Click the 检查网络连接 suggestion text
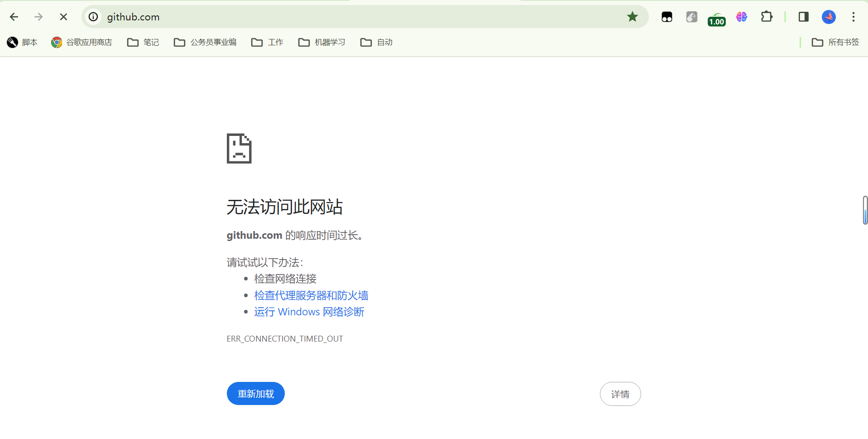The width and height of the screenshot is (868, 439). 285,279
